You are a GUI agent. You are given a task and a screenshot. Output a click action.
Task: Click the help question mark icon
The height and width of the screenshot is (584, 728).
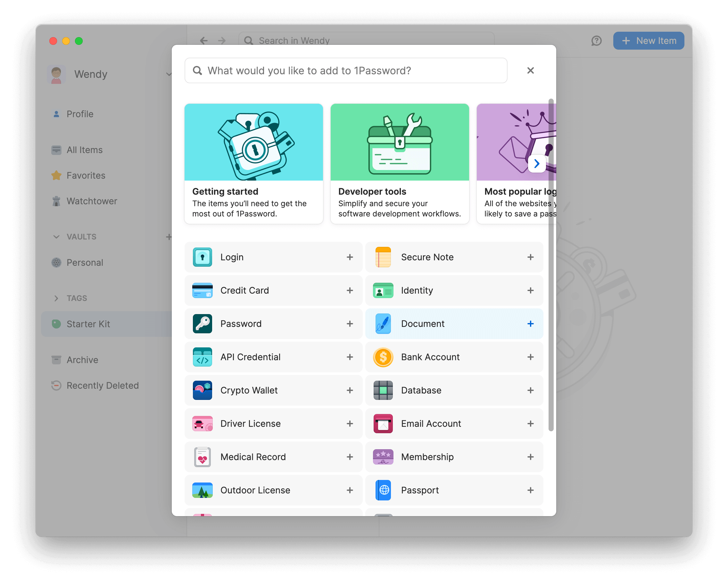point(596,41)
